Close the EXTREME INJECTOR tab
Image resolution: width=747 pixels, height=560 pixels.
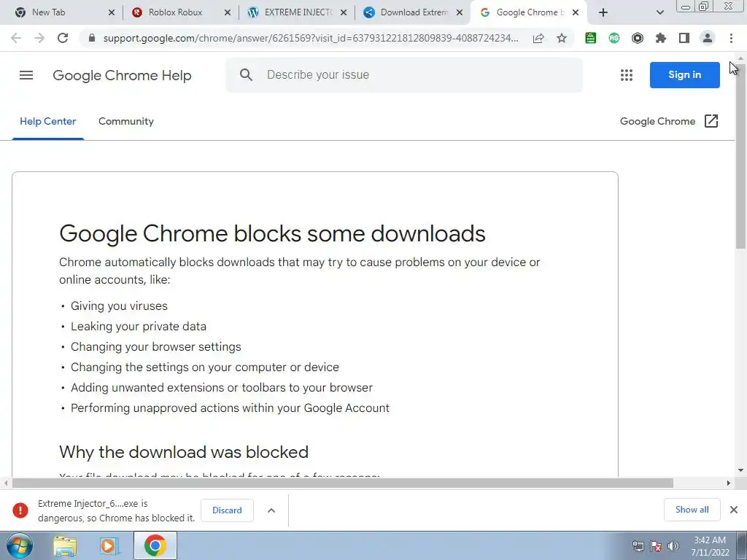coord(344,12)
